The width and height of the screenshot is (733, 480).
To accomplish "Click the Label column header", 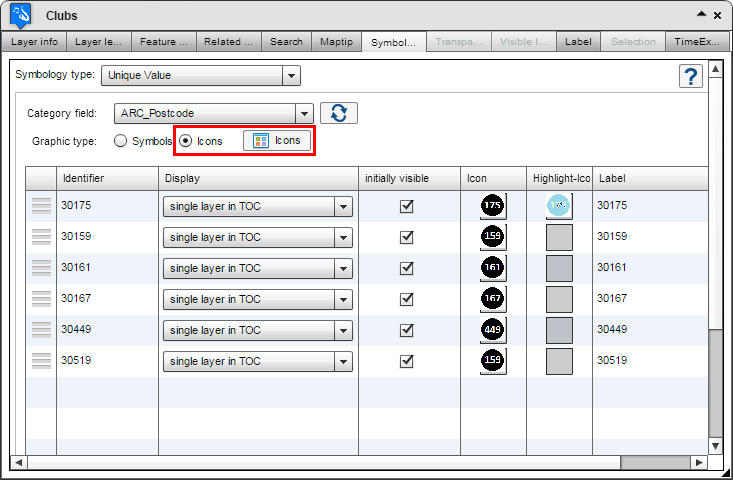I will click(x=650, y=178).
